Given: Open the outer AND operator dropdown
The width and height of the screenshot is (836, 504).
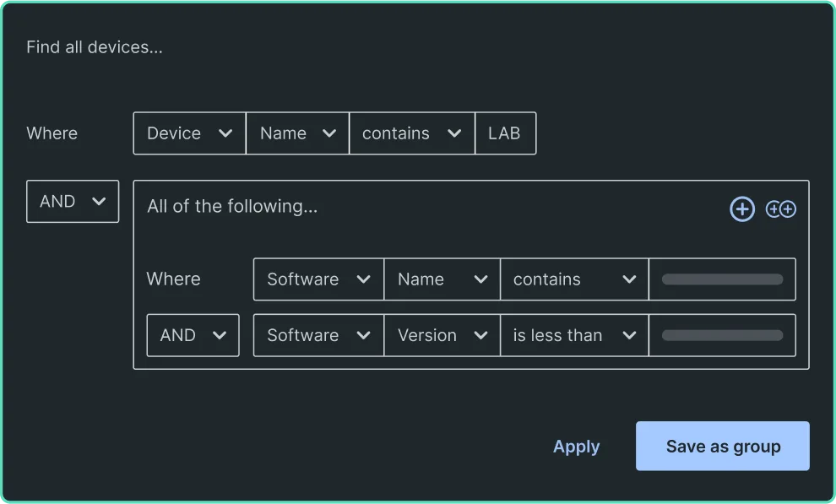Looking at the screenshot, I should [73, 202].
